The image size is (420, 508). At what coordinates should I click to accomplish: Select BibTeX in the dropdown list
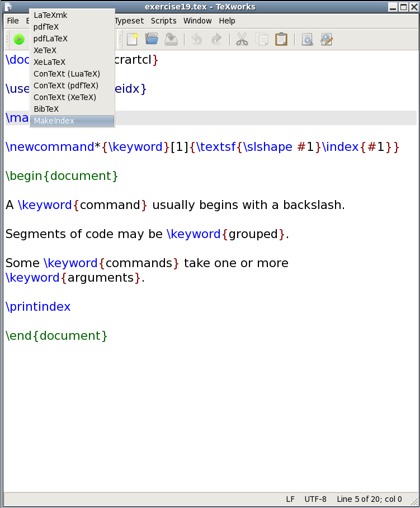click(46, 109)
